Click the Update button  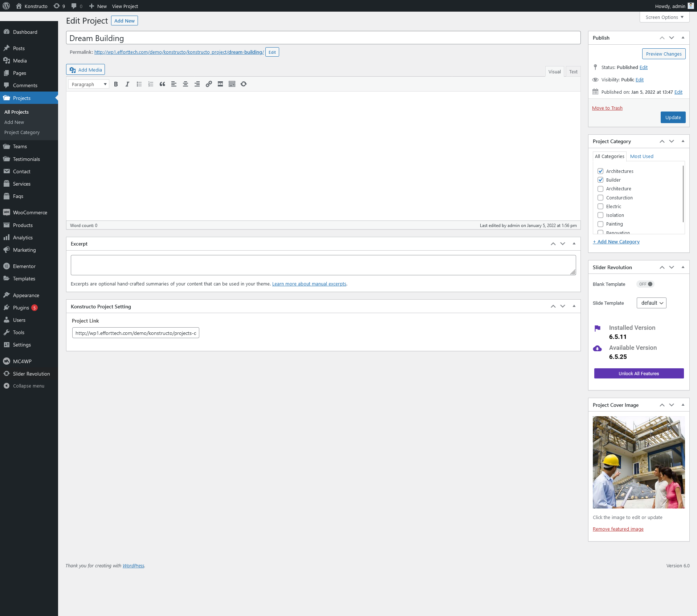[673, 117]
